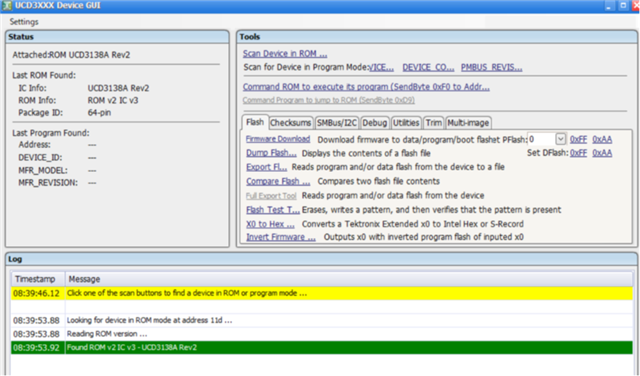Minimize the UCD3XXX Device GUI window
Viewport: 640px width, 376px height.
point(609,6)
